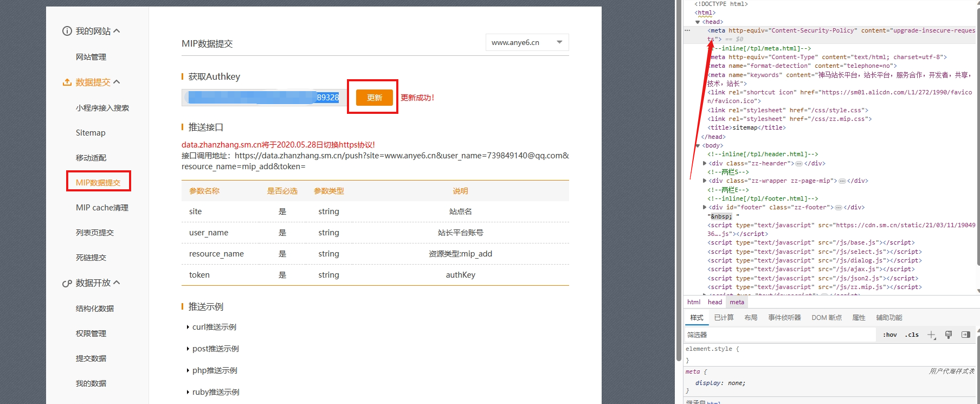Expand the curl推送示例 section

click(x=211, y=327)
